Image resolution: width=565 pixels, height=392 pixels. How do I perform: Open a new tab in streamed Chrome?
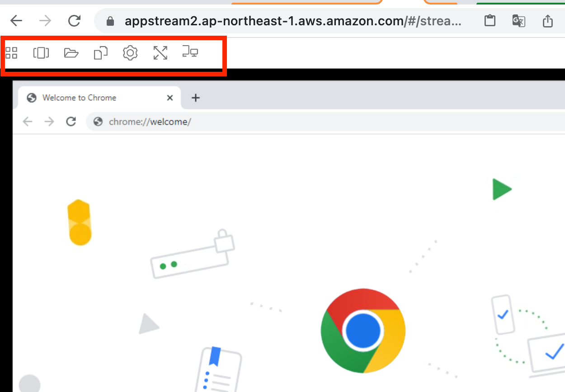[x=195, y=98]
